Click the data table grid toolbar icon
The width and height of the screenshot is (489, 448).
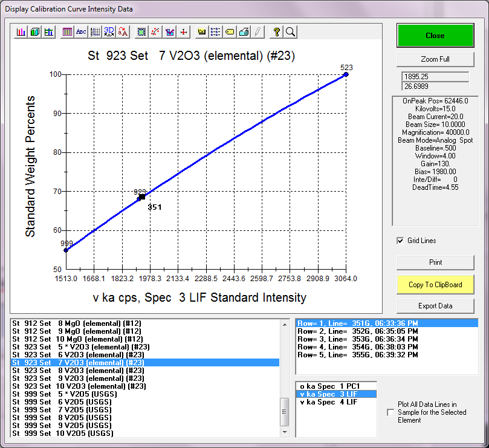coord(67,32)
